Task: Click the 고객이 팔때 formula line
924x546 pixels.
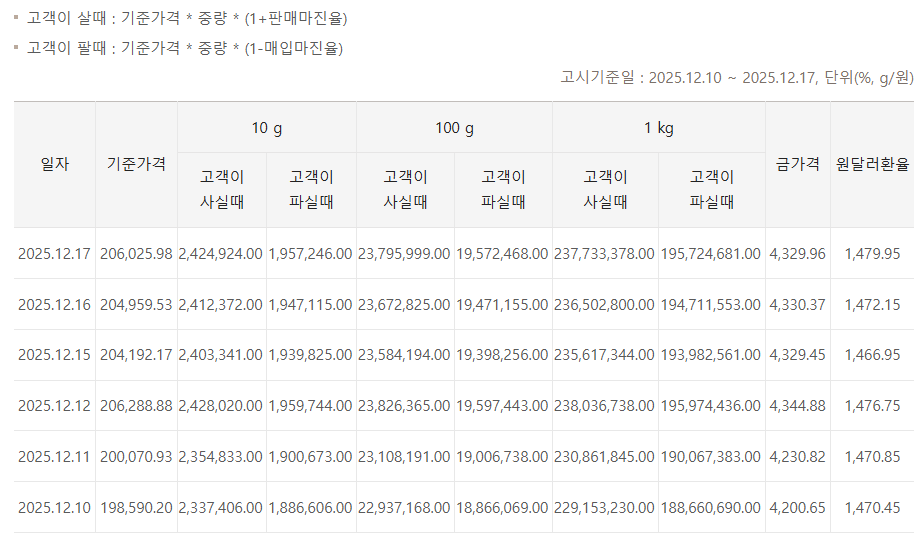Action: pyautogui.click(x=184, y=48)
